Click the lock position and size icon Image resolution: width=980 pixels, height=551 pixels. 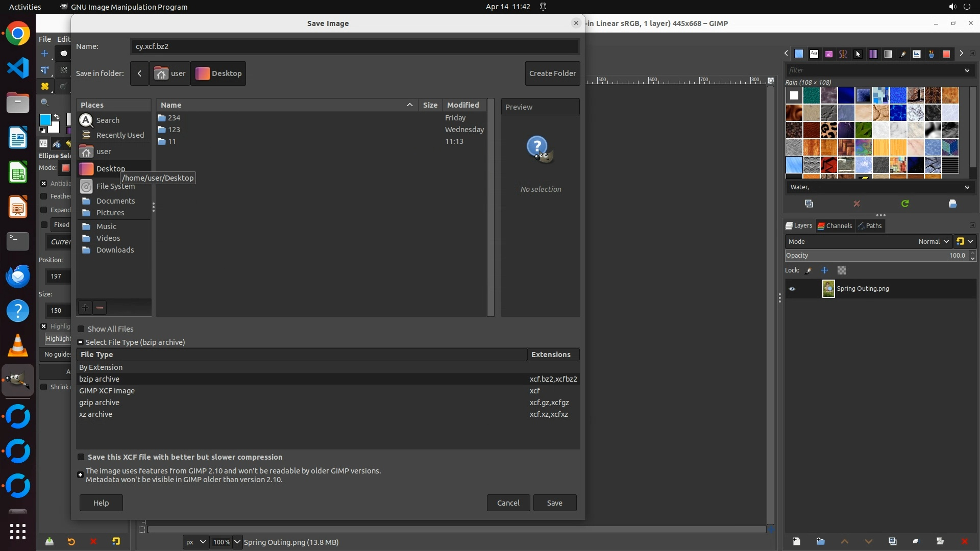pyautogui.click(x=824, y=270)
